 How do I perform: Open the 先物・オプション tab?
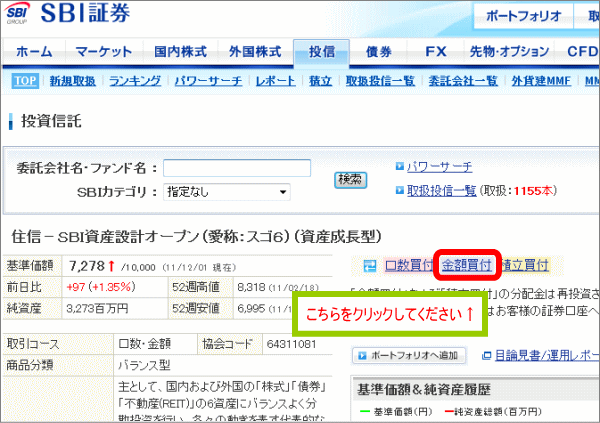pyautogui.click(x=509, y=52)
